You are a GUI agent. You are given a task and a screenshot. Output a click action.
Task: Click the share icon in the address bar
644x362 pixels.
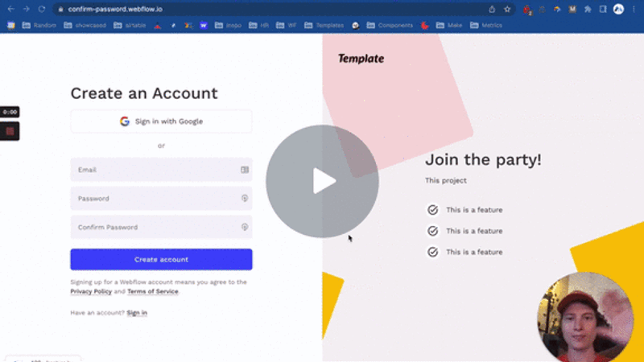pyautogui.click(x=492, y=9)
